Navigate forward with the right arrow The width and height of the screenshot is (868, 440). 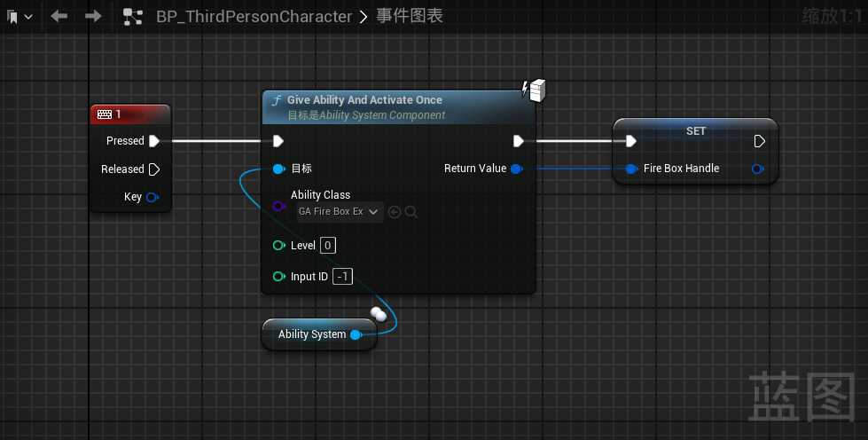pos(92,16)
